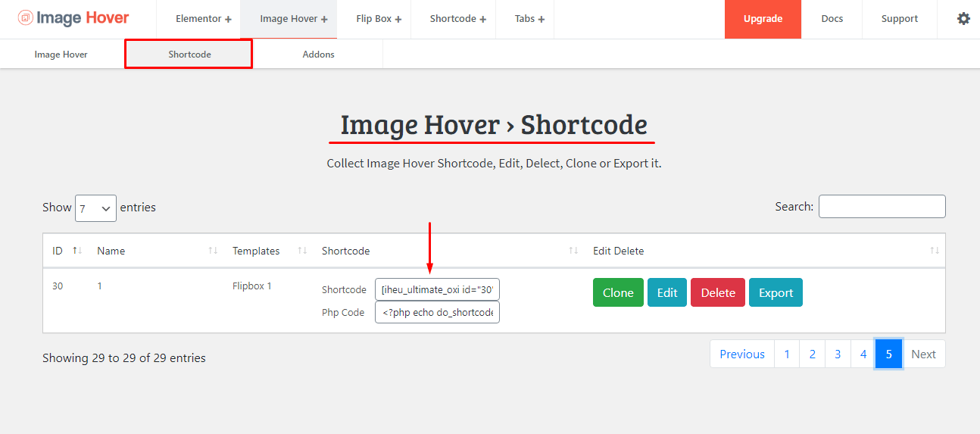Screen dimensions: 980x434
Task: Expand the Shortcode top menu
Action: point(458,19)
